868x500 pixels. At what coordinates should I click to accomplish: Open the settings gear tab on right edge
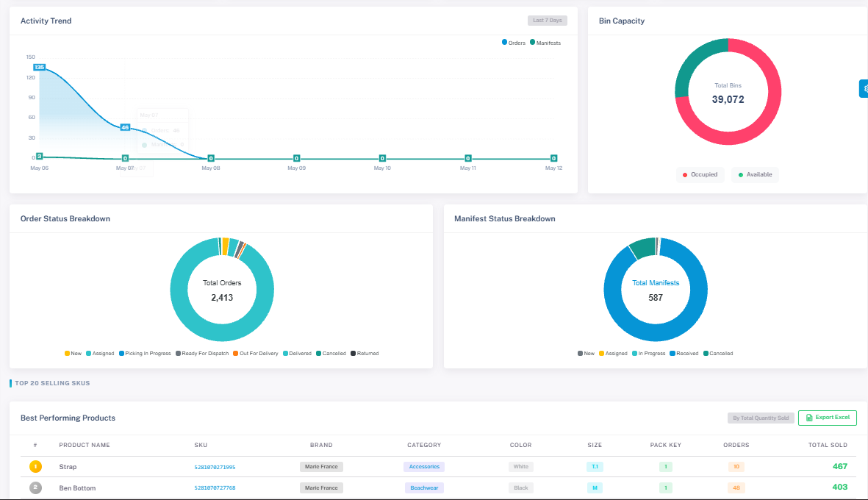(864, 88)
